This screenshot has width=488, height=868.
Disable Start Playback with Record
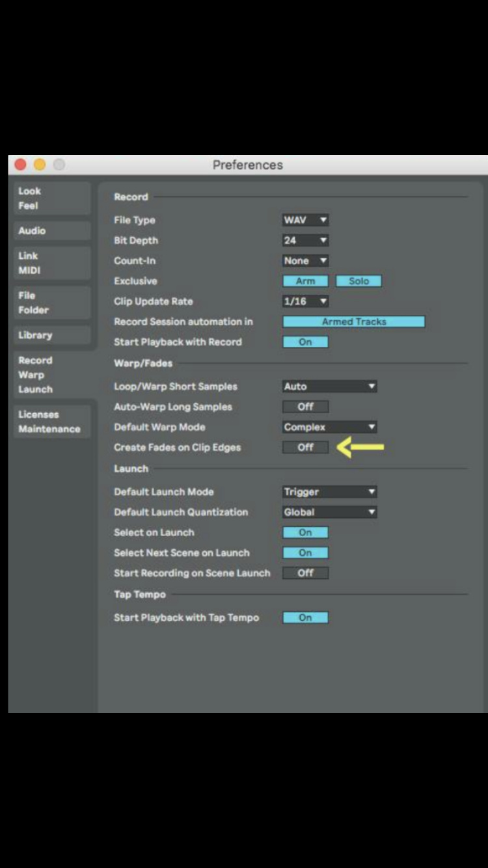click(305, 342)
